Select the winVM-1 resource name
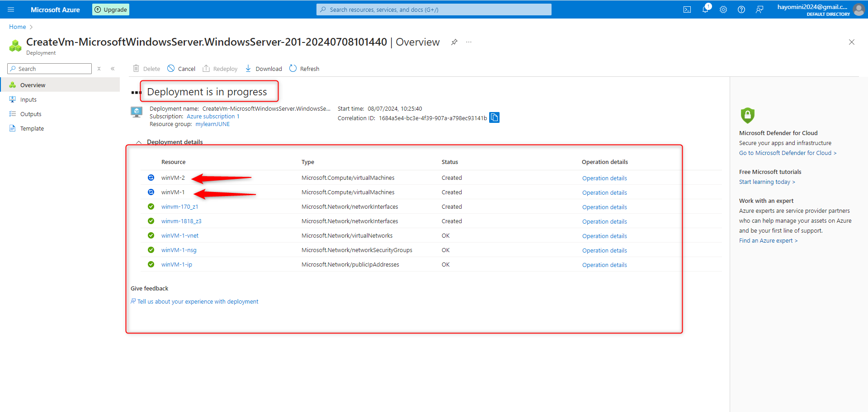Screen dimensions: 868x412 pos(173,192)
